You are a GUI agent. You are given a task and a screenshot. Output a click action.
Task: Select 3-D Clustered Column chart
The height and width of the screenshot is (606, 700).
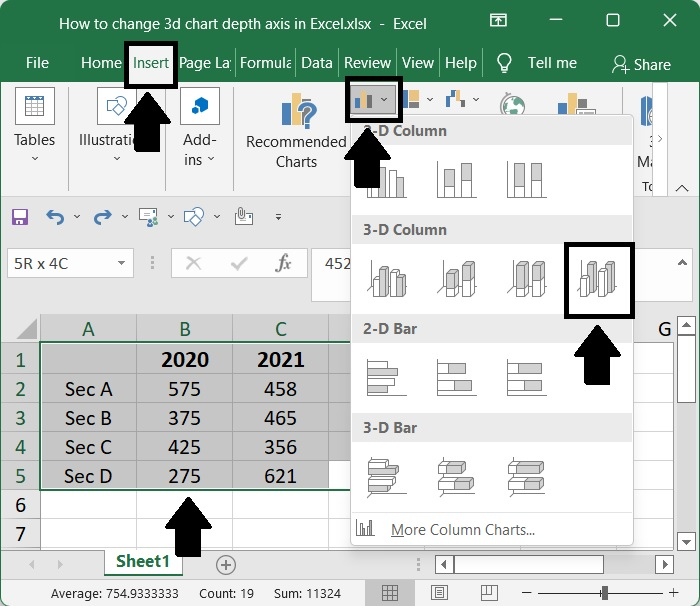click(387, 279)
